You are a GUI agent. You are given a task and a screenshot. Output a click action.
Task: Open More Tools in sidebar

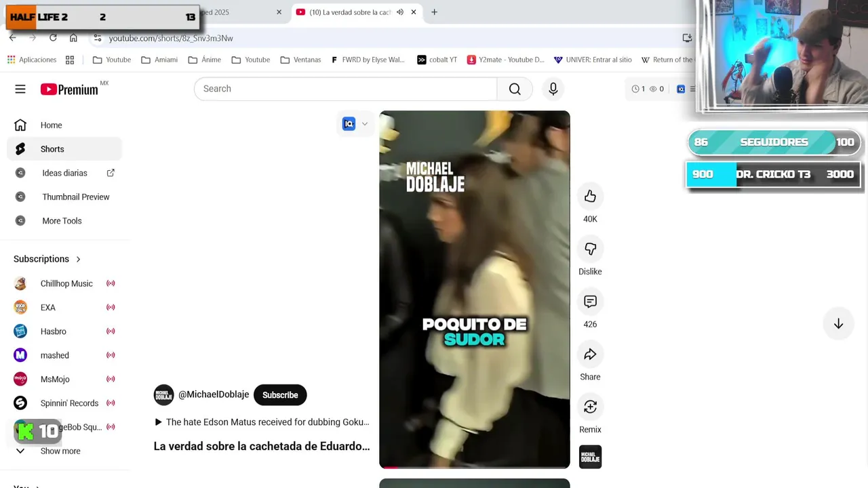pos(64,221)
